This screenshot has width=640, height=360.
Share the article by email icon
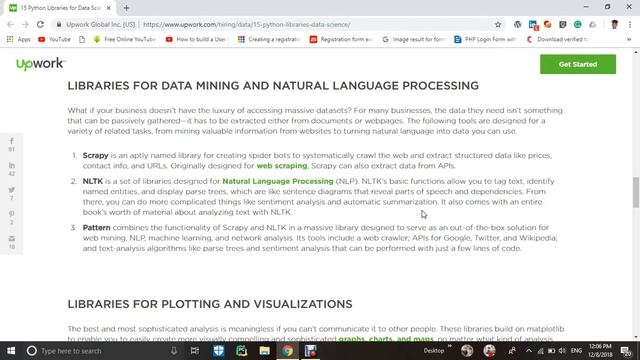pyautogui.click(x=11, y=238)
